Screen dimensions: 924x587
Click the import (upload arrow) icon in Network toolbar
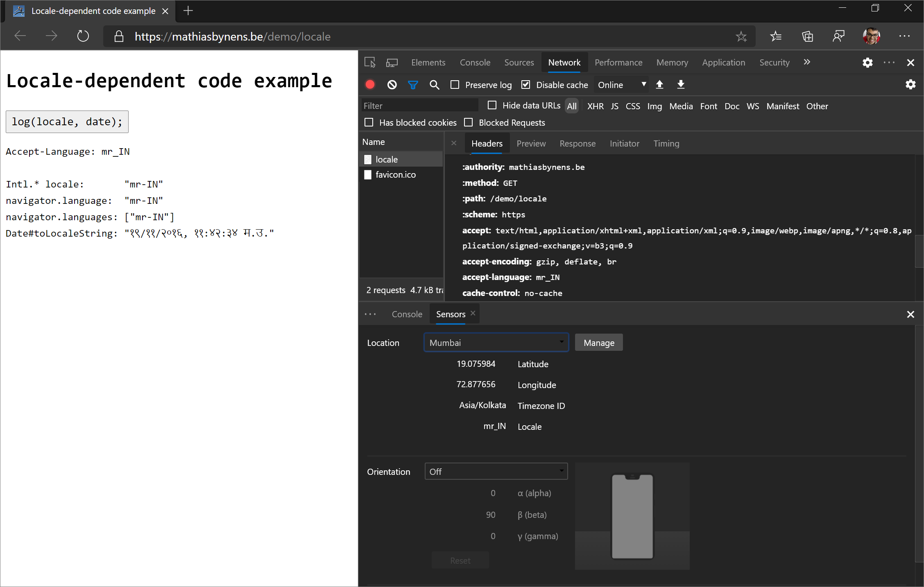(x=659, y=84)
